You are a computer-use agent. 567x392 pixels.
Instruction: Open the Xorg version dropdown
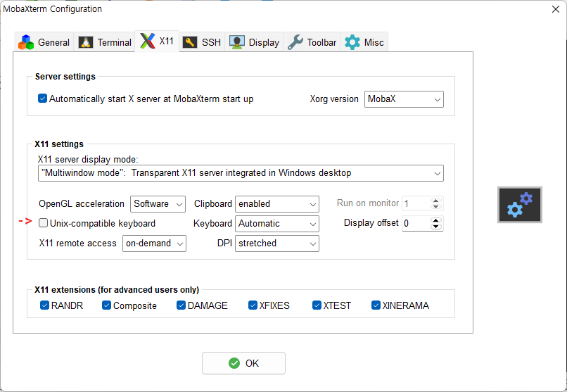404,99
